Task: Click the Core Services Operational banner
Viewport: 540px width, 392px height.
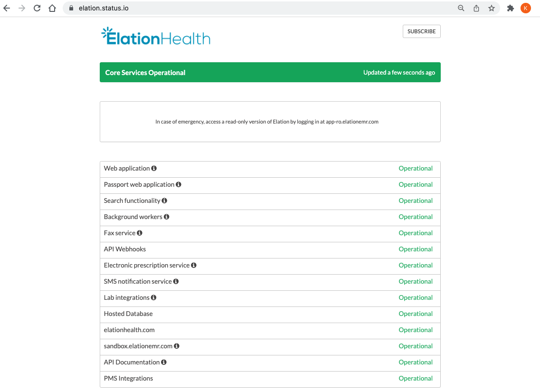Action: (270, 72)
